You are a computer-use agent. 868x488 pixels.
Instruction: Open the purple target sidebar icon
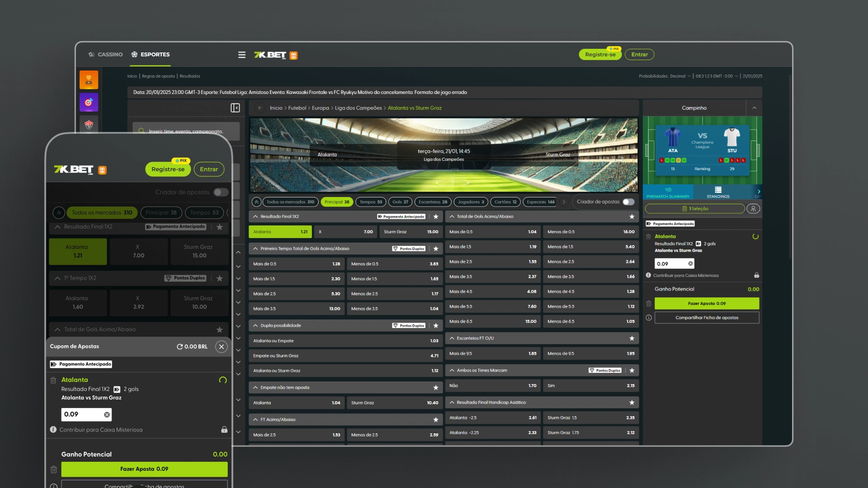pyautogui.click(x=89, y=103)
